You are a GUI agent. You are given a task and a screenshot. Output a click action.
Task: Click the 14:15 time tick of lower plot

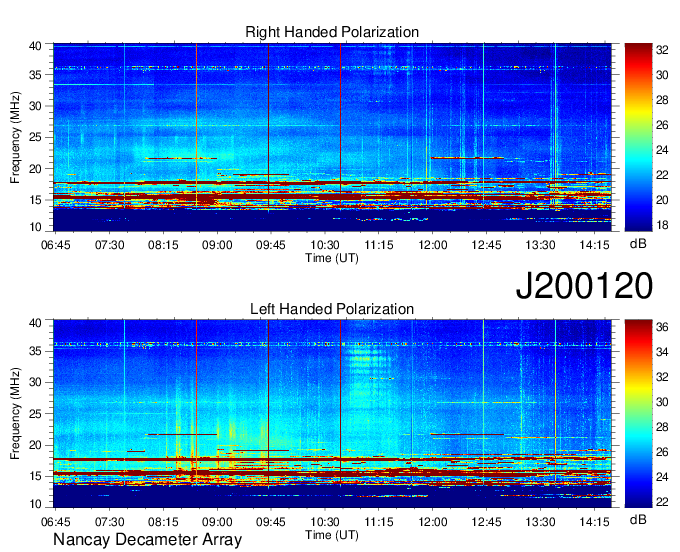[594, 522]
